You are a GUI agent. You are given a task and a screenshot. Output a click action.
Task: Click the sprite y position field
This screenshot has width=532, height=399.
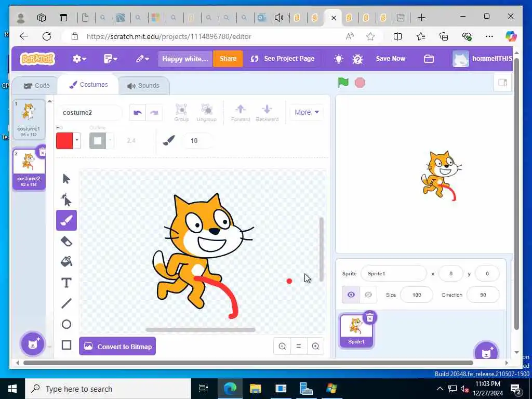[x=487, y=273]
